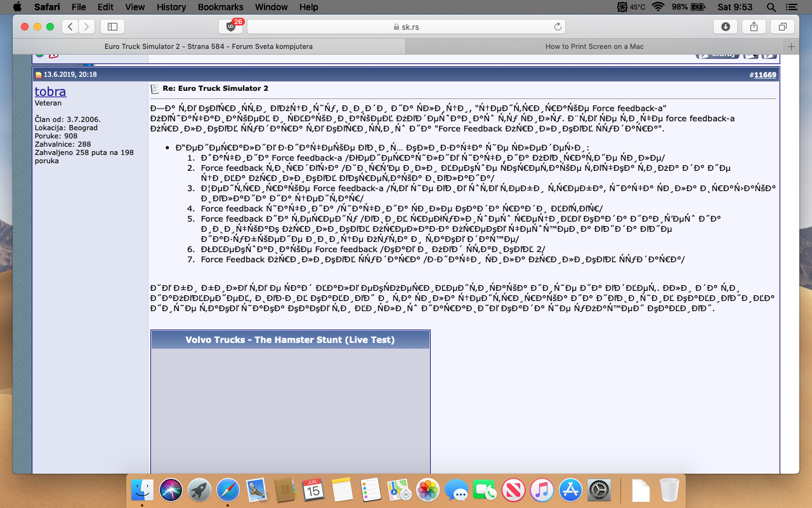This screenshot has width=812, height=508.
Task: Show the tab overview
Action: [782, 27]
